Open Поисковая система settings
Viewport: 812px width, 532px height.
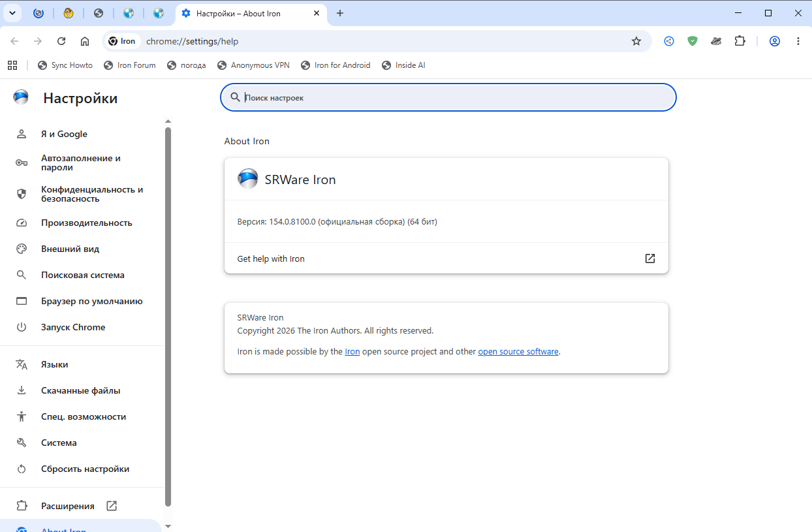coord(81,275)
